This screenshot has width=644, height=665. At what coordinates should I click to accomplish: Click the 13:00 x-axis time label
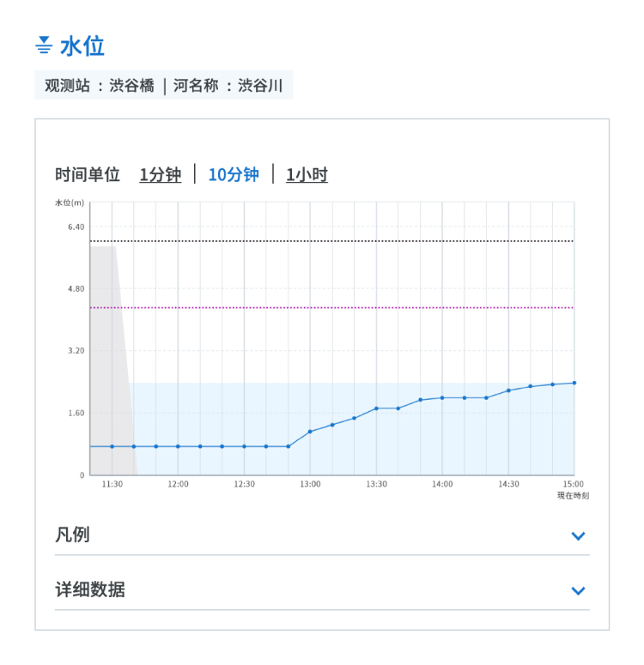pyautogui.click(x=310, y=484)
